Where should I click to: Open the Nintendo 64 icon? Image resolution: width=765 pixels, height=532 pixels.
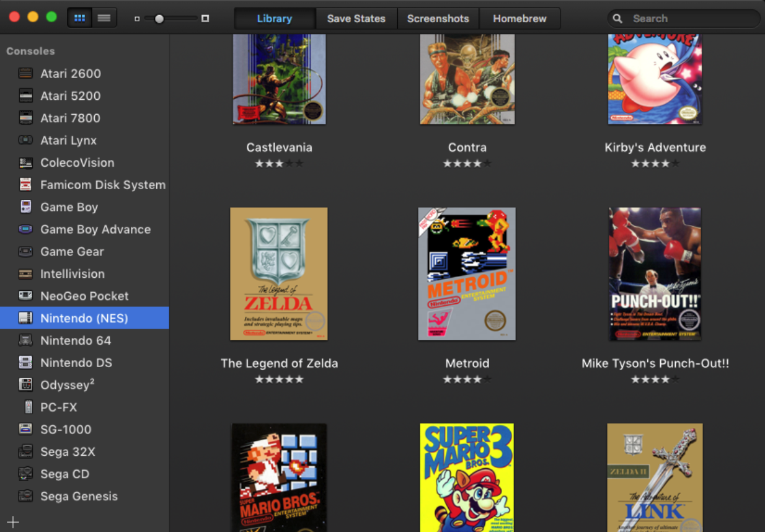point(25,340)
